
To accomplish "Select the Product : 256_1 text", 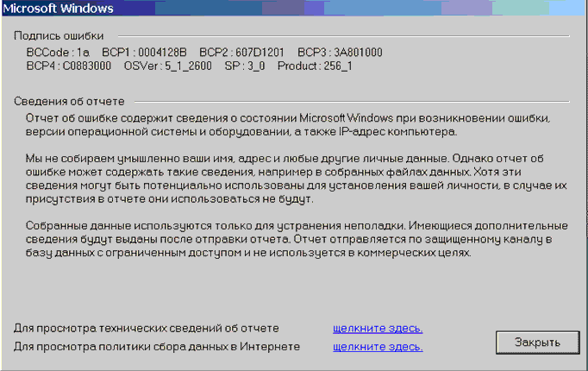I will pyautogui.click(x=315, y=66).
